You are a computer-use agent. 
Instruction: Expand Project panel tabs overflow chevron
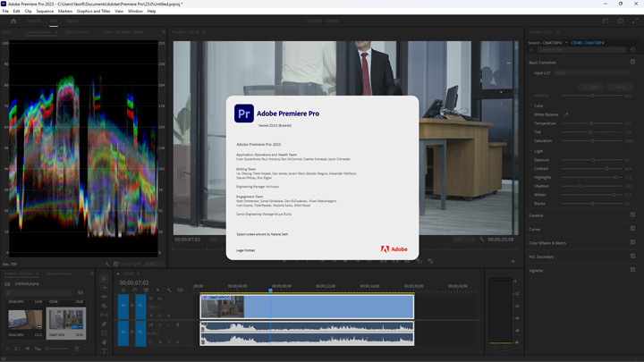pos(91,274)
